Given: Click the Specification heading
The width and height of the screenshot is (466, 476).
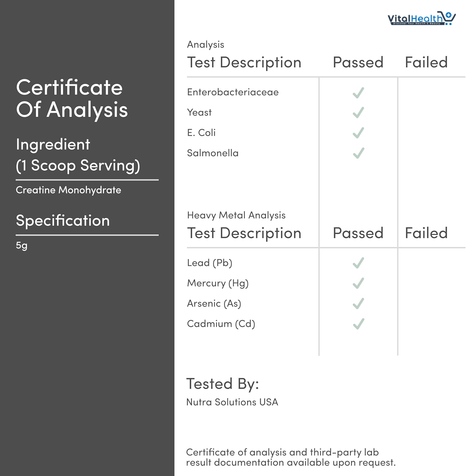Looking at the screenshot, I should pos(63,221).
